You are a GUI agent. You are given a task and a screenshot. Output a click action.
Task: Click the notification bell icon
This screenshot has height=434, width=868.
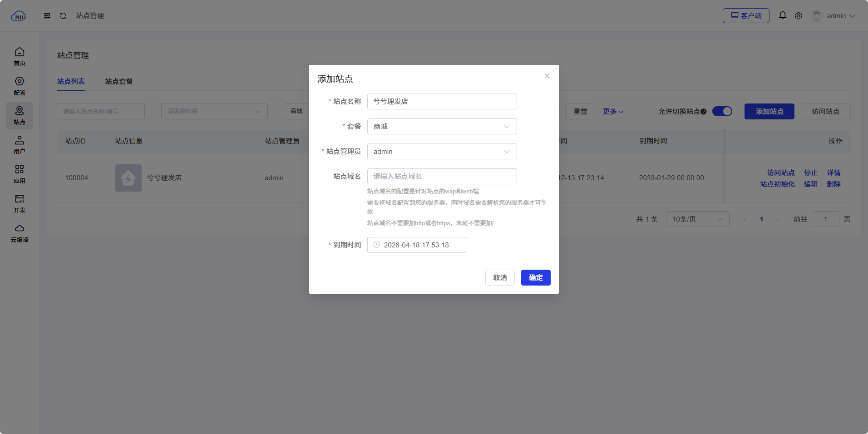point(782,15)
